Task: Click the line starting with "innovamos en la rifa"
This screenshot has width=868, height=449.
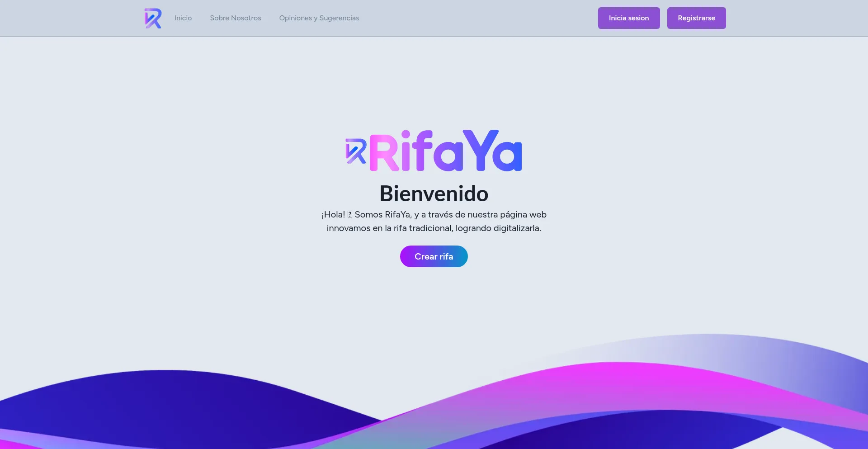Action: tap(434, 228)
